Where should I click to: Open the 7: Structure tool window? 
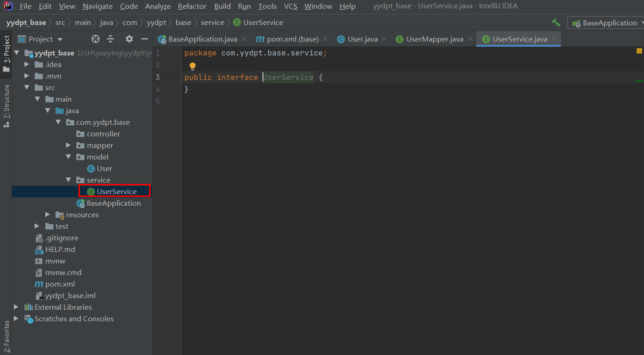click(6, 106)
